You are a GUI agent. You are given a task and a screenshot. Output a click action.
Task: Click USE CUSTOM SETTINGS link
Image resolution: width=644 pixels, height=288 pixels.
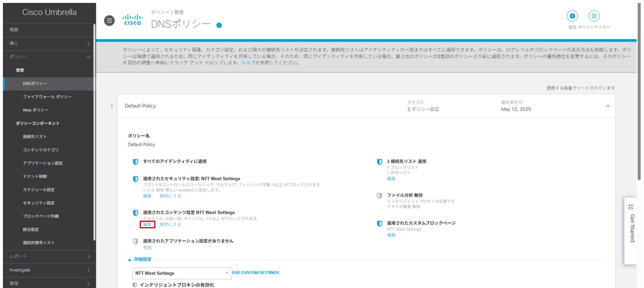point(255,273)
